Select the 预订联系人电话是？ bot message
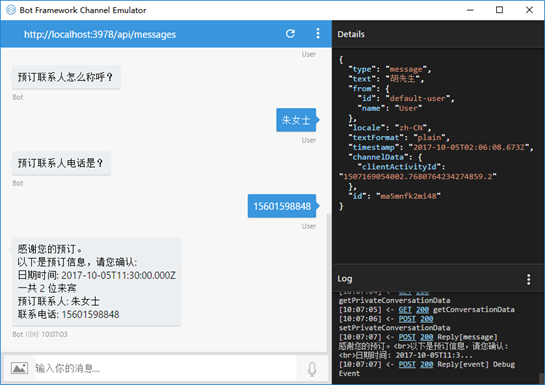The image size is (545, 385). click(x=61, y=163)
